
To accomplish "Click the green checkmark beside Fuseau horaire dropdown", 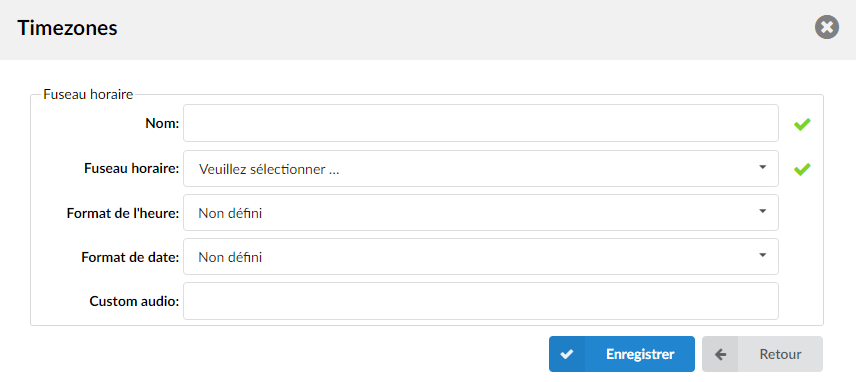I will click(802, 170).
